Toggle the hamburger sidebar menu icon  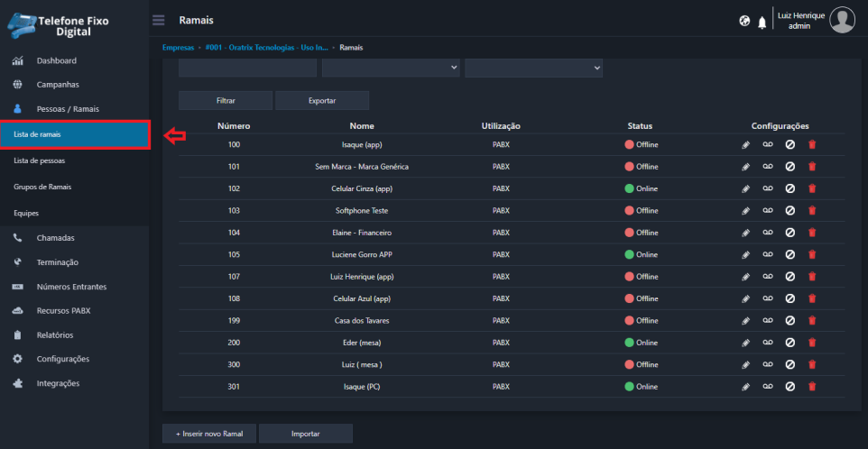click(x=159, y=20)
